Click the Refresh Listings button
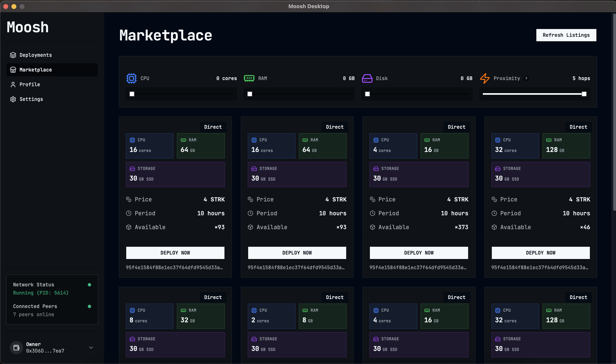Screen dimensions: 616x364 pyautogui.click(x=566, y=35)
